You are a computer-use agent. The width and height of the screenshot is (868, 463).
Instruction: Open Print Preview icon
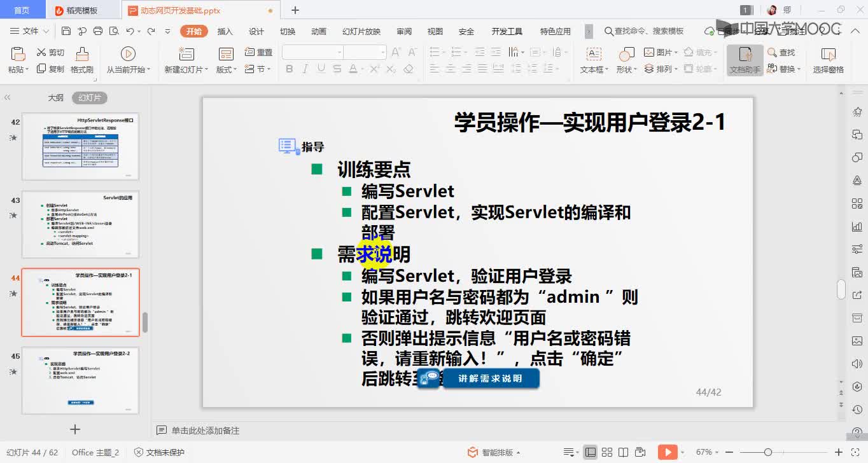114,31
